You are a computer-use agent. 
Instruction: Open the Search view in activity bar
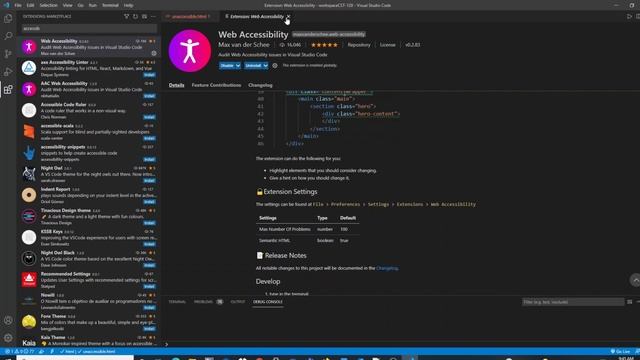coord(8,36)
